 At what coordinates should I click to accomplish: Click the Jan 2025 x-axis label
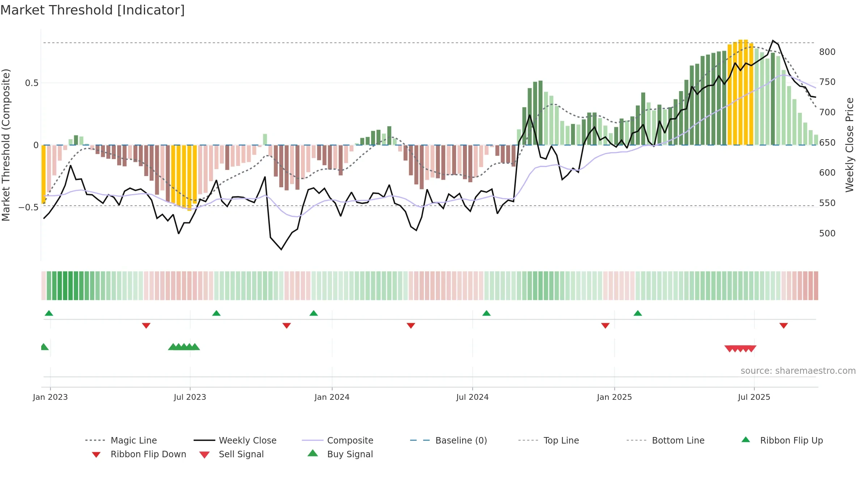(614, 397)
